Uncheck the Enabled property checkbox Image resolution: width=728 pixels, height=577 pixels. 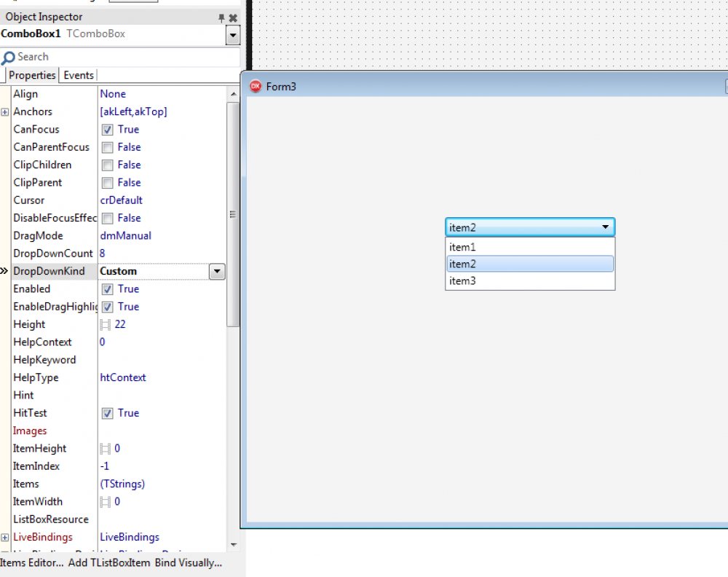coord(107,289)
